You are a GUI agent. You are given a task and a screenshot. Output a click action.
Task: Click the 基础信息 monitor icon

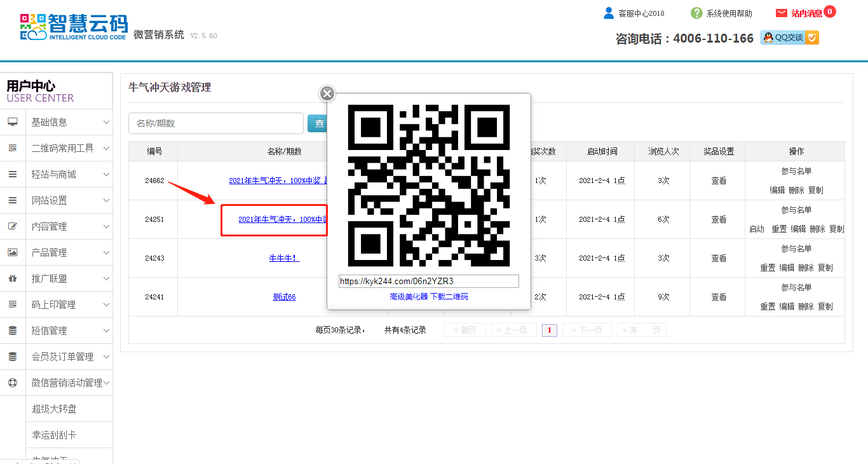pyautogui.click(x=13, y=122)
